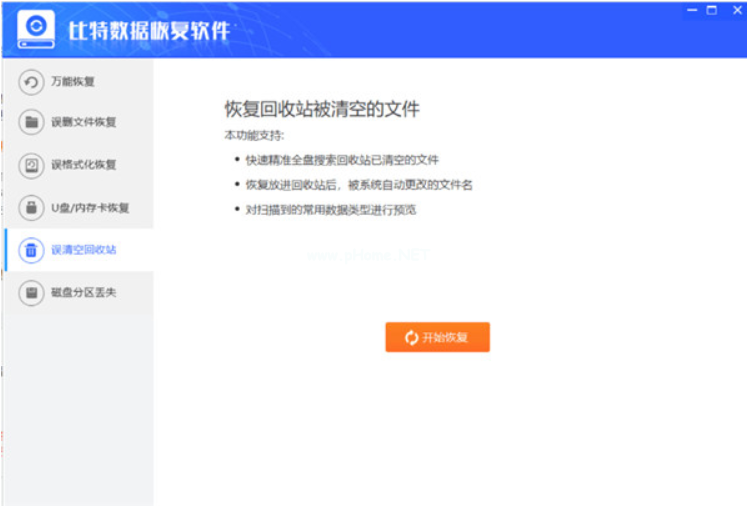The width and height of the screenshot is (747, 528).
Task: Select the 误清空回收站 sidebar item
Action: [x=79, y=250]
